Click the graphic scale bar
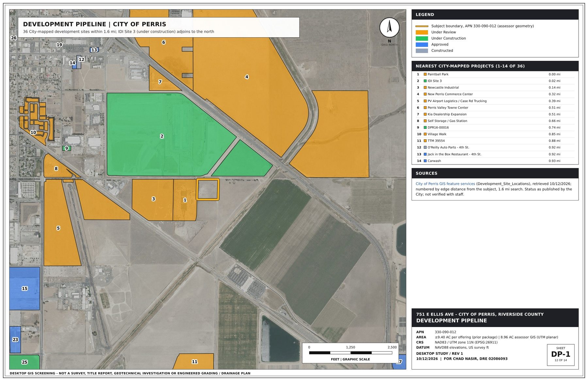Viewport: 588px width, 381px height. (x=351, y=353)
